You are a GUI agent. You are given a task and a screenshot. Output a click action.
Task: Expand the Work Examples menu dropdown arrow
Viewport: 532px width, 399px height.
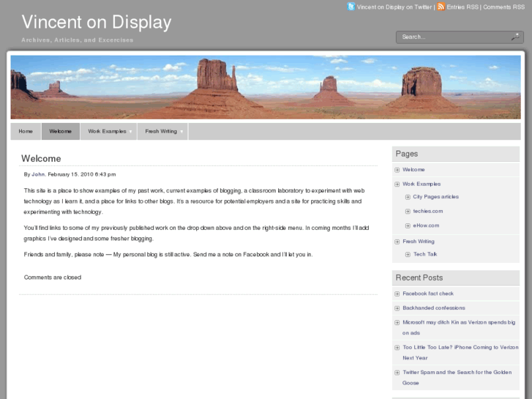[x=131, y=132]
